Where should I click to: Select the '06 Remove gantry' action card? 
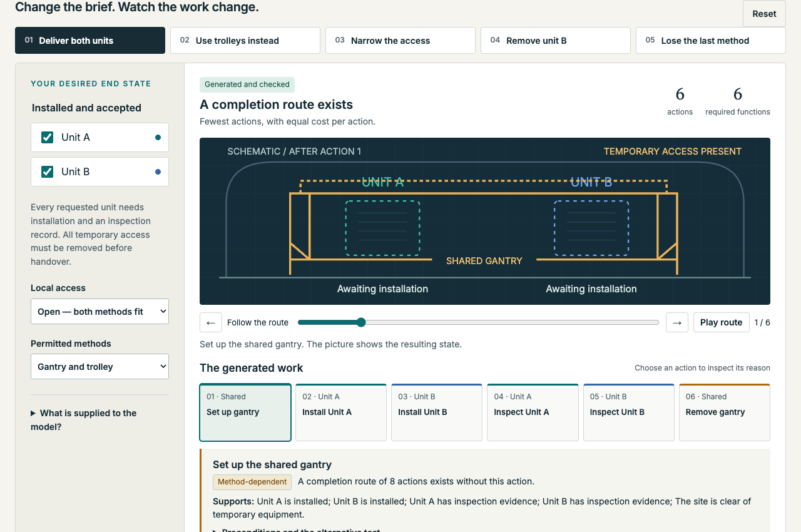coord(725,412)
